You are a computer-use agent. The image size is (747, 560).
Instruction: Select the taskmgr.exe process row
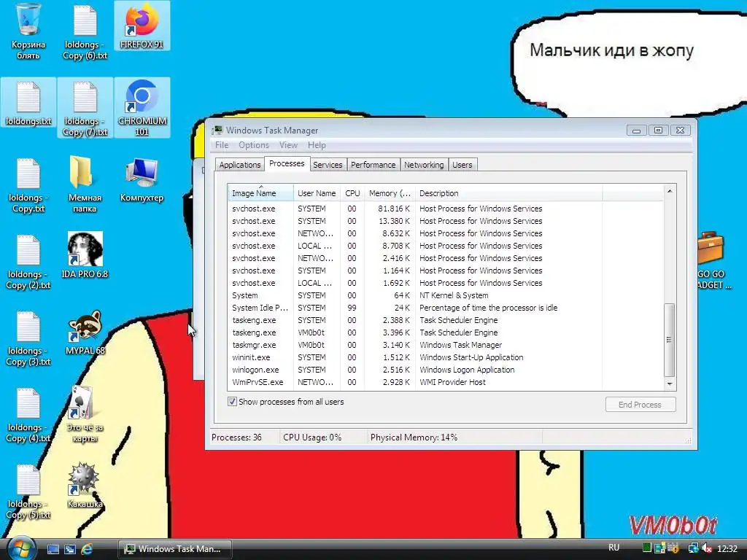point(446,345)
